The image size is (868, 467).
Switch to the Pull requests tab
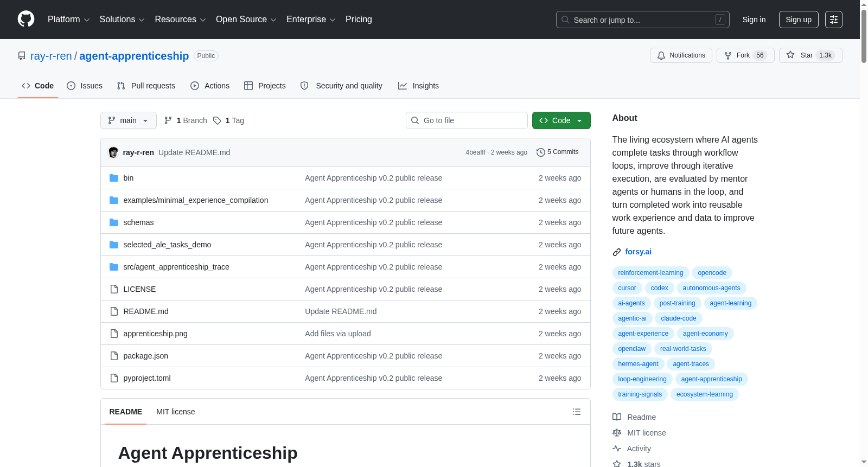[x=146, y=86]
